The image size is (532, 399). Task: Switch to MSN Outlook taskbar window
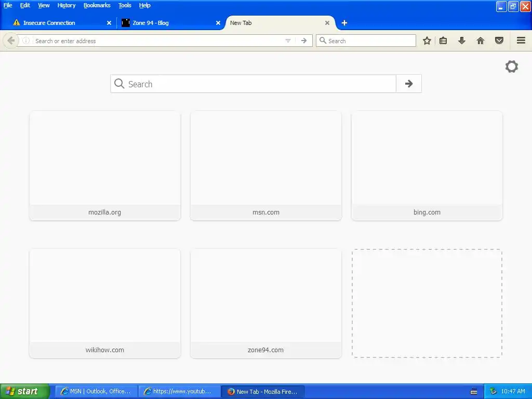tap(96, 391)
